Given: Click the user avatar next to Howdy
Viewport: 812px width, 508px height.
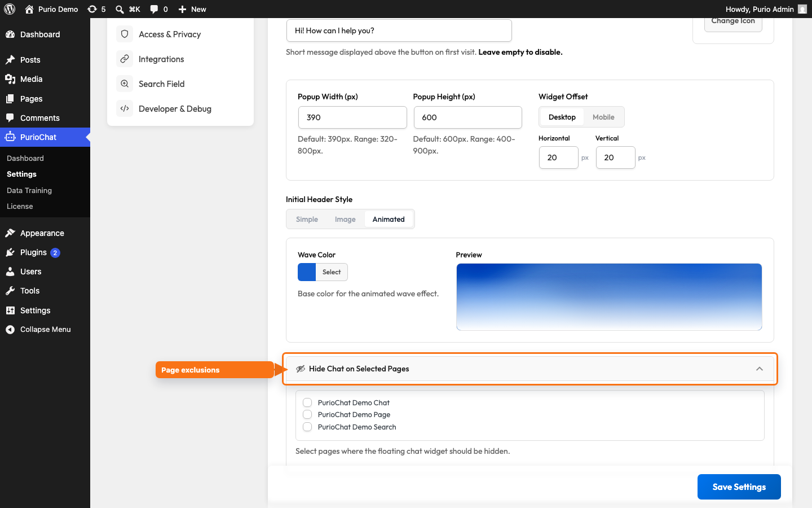Looking at the screenshot, I should point(802,9).
